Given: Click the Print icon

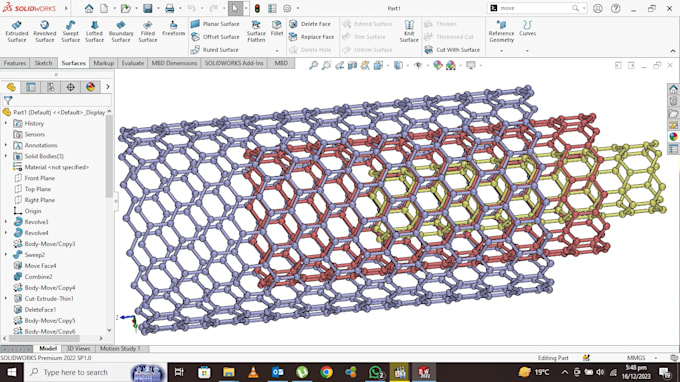Looking at the screenshot, I should click(170, 8).
